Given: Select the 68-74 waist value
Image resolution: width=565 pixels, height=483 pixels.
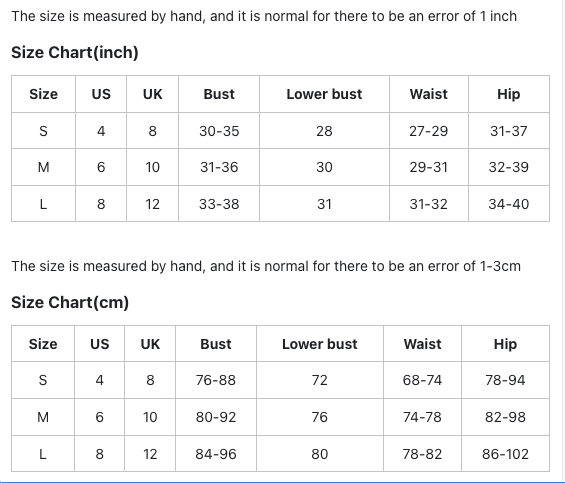Looking at the screenshot, I should [x=422, y=380].
